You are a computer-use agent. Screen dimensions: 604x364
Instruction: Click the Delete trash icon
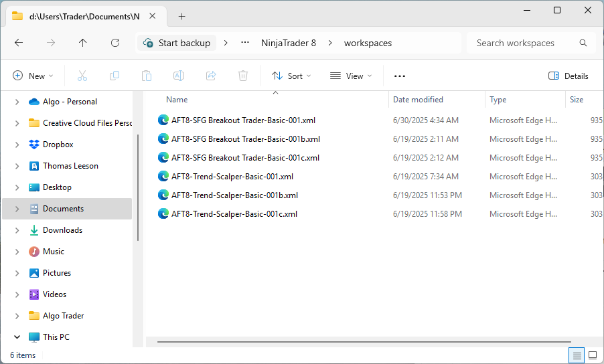tap(243, 76)
